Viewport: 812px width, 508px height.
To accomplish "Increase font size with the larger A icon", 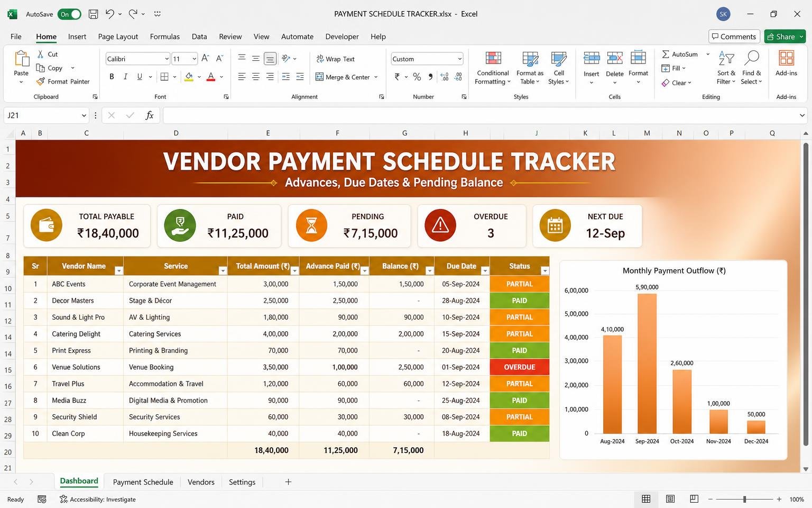I will [x=205, y=58].
